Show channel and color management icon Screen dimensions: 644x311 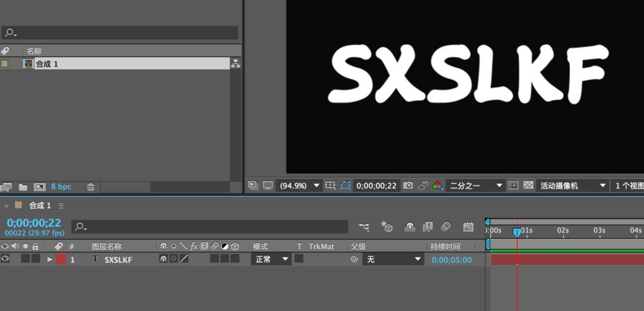coord(437,185)
